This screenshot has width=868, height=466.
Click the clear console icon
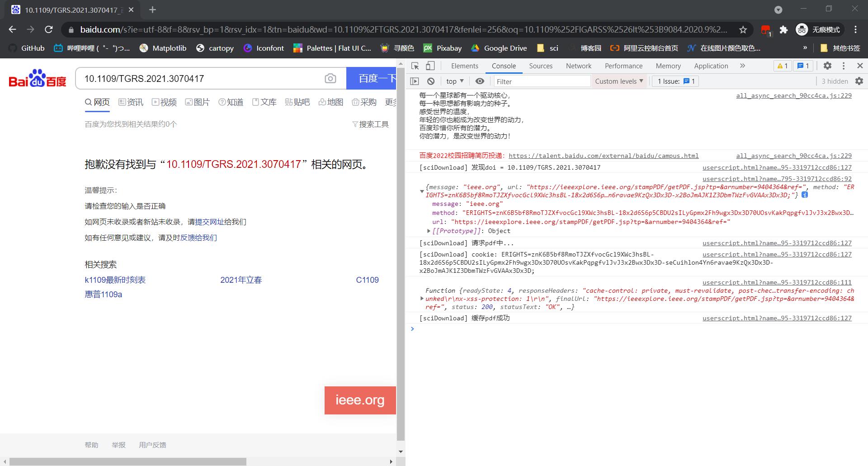(431, 81)
